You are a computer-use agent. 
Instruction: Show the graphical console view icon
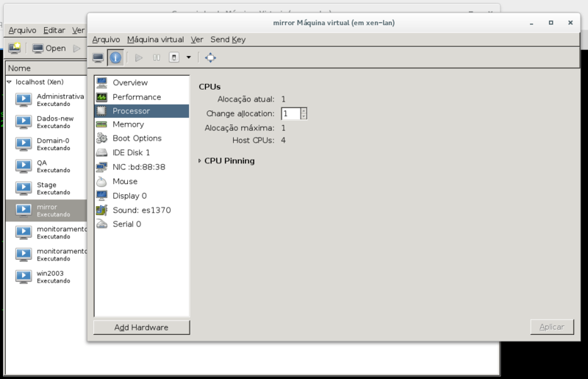tap(98, 57)
